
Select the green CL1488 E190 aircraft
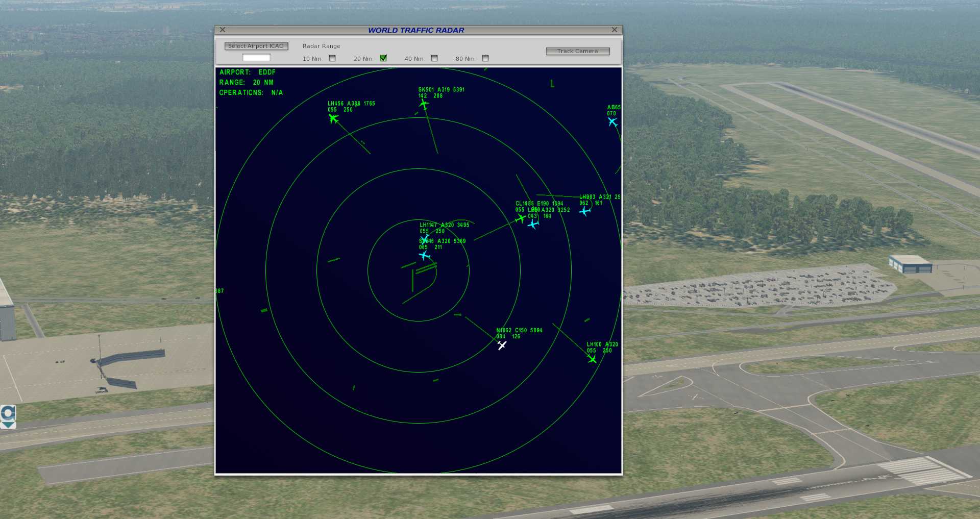[520, 218]
